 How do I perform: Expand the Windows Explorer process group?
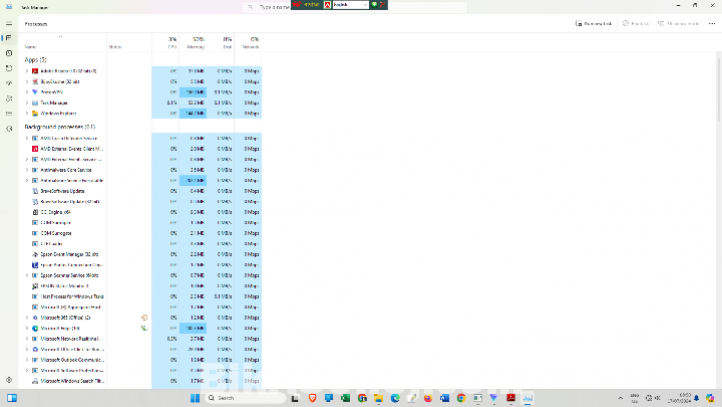(27, 113)
